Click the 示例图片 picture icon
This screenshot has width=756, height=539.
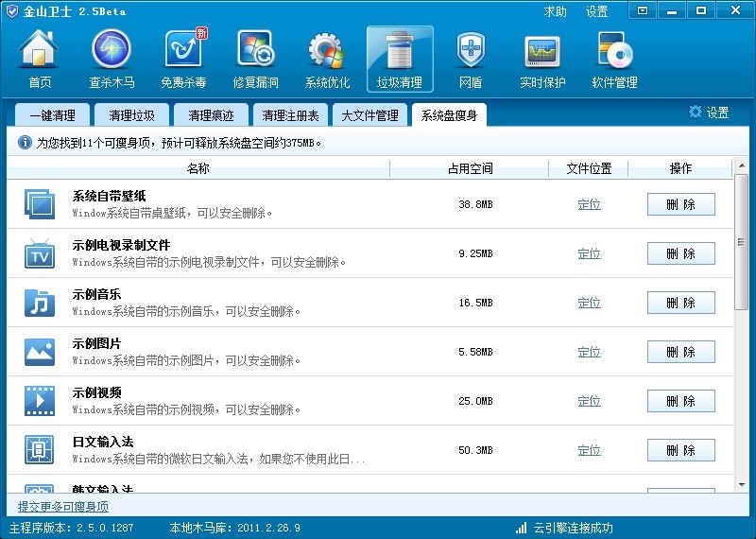(40, 351)
